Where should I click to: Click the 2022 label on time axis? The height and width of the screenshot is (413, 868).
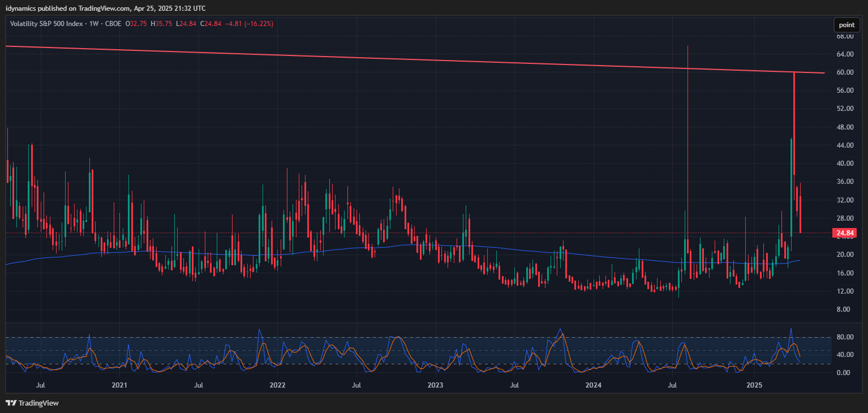click(x=277, y=385)
